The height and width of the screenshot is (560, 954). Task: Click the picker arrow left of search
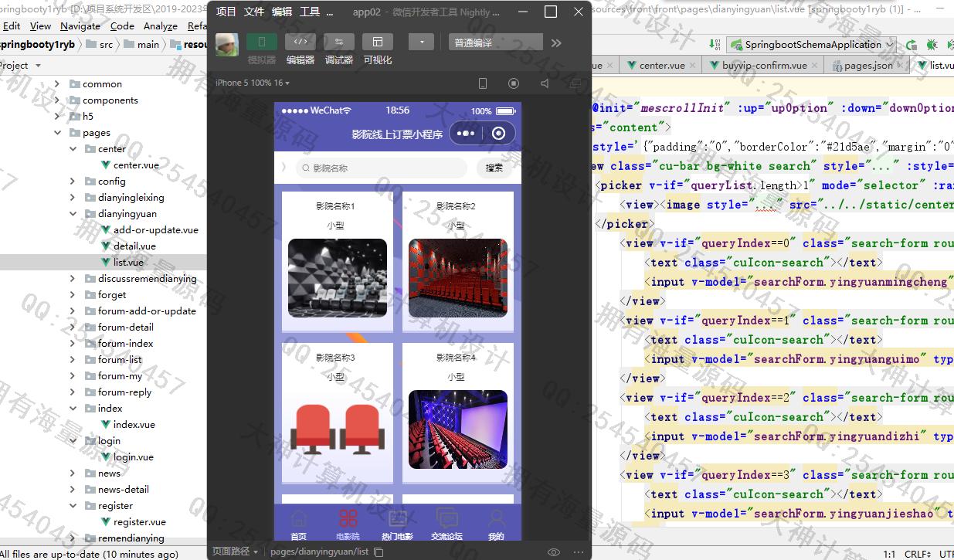pyautogui.click(x=283, y=168)
